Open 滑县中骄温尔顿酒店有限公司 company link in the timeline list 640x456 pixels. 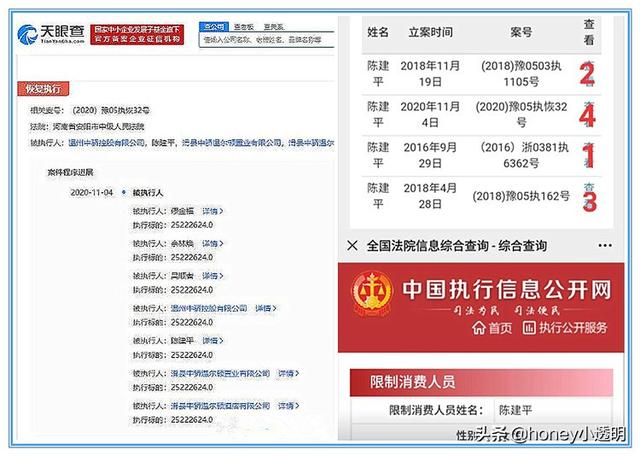click(x=220, y=405)
